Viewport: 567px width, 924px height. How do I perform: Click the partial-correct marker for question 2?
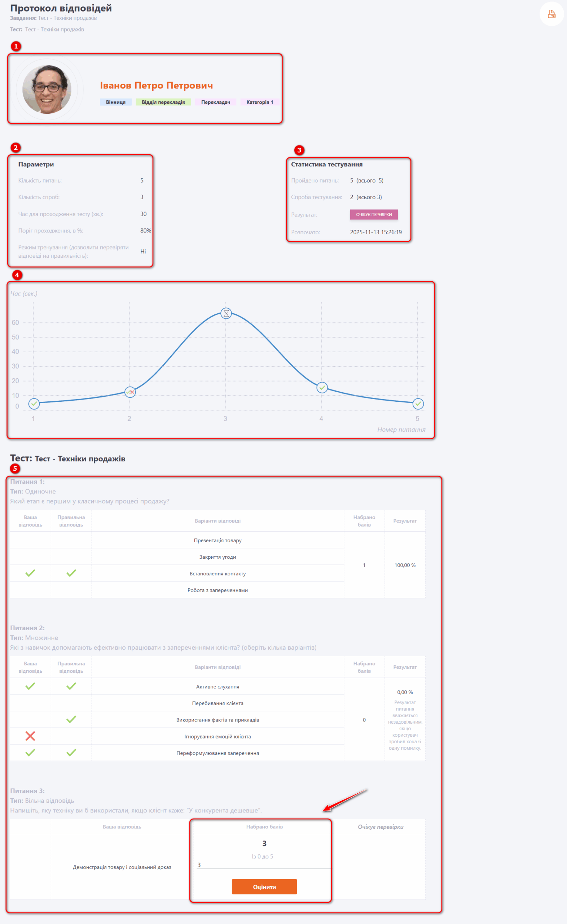130,392
